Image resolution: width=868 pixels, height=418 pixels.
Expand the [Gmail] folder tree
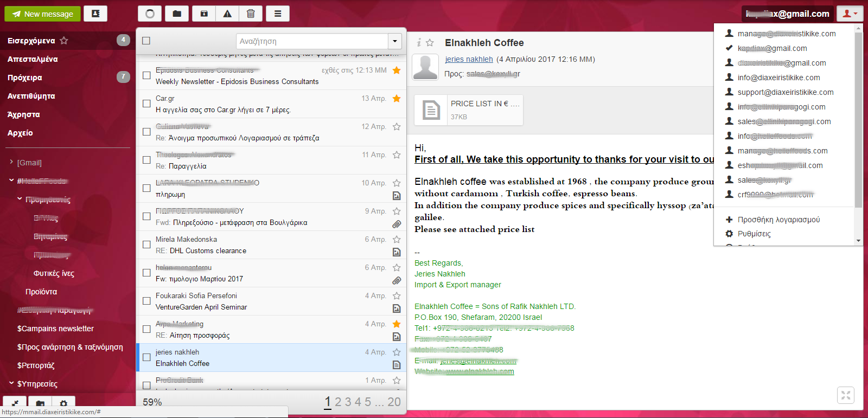point(11,162)
